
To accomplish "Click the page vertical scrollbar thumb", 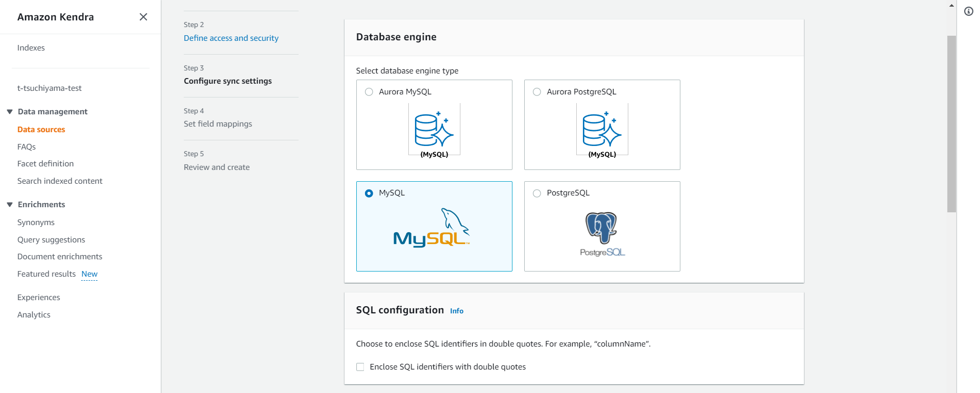I will click(x=951, y=124).
